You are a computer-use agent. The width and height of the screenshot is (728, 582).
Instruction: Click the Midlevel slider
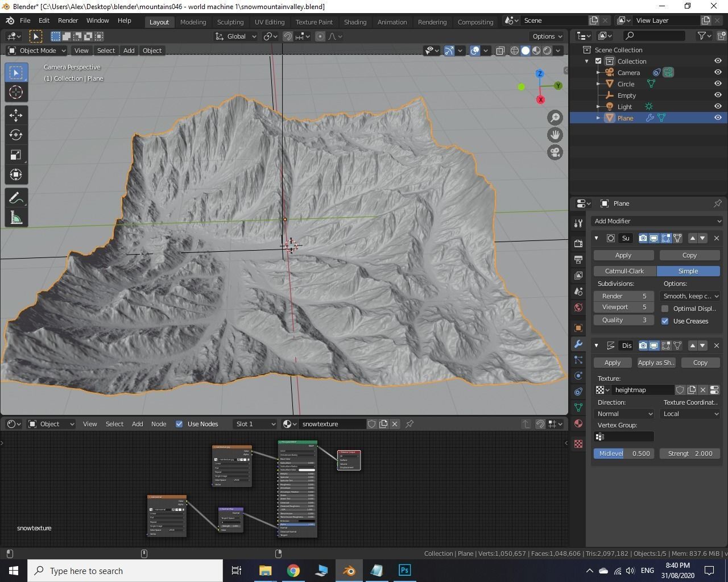pos(624,454)
